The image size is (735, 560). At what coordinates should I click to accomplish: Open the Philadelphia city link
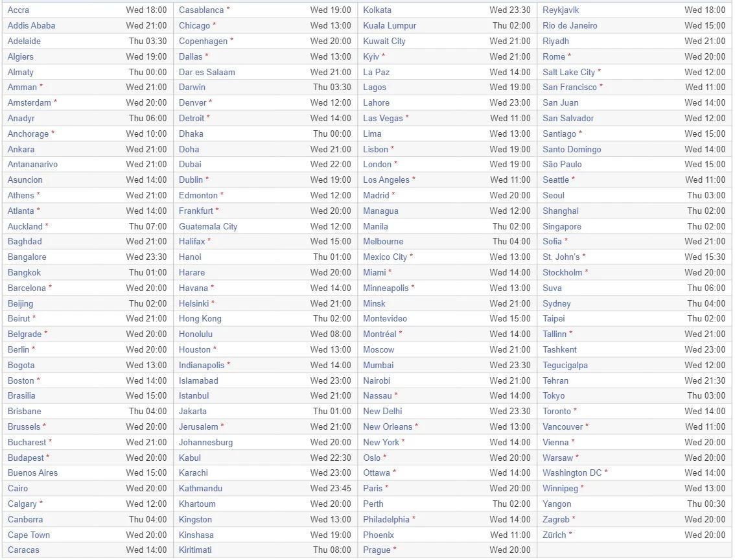386,519
